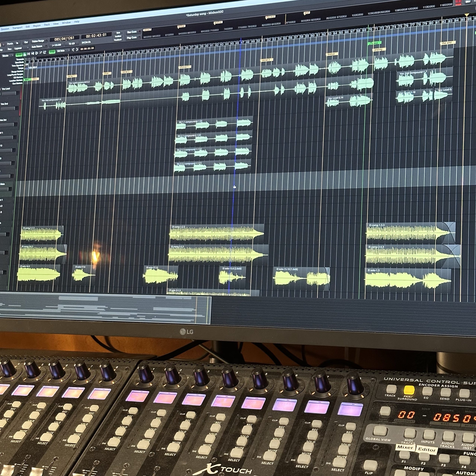Enable Follow Range
This screenshot has height=476, width=476.
[x=40, y=41]
